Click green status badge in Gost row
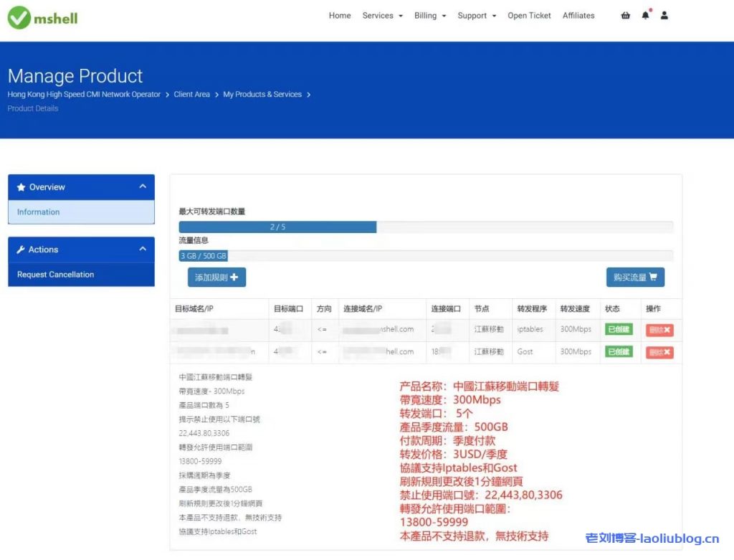 tap(619, 352)
